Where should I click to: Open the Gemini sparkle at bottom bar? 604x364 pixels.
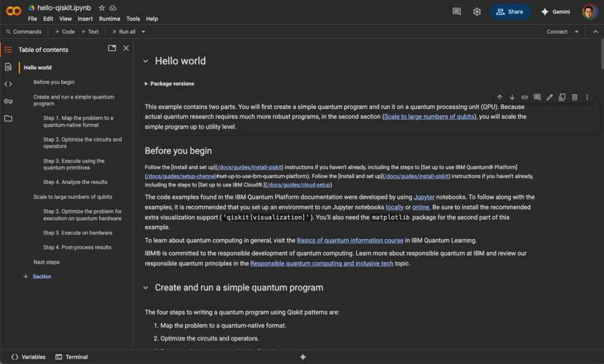pyautogui.click(x=303, y=357)
